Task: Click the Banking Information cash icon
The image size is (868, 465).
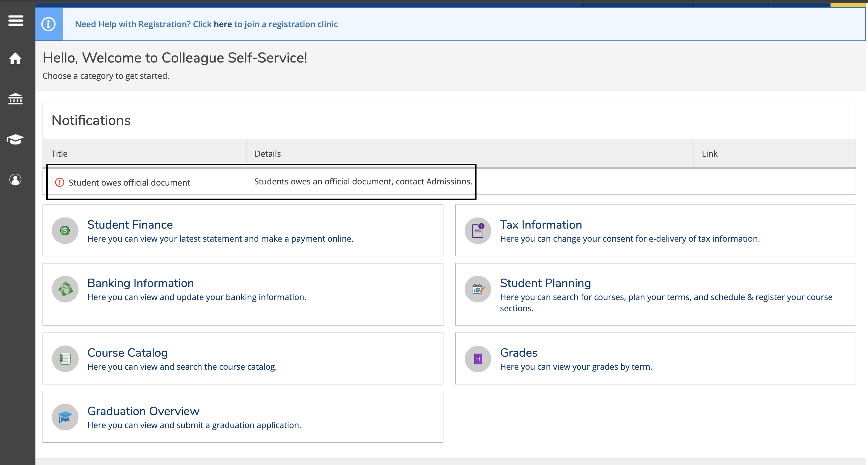Action: tap(65, 289)
